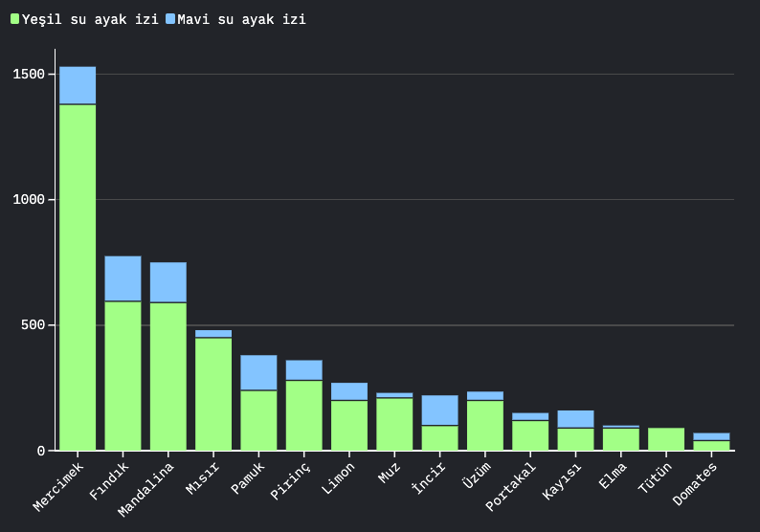Image resolution: width=760 pixels, height=532 pixels.
Task: Click the blue segment of Mandalina bar
Action: pyautogui.click(x=168, y=282)
